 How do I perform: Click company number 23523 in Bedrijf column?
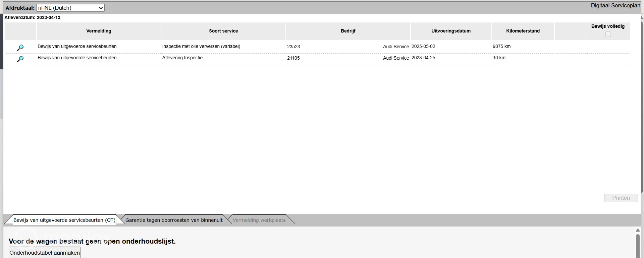[293, 47]
